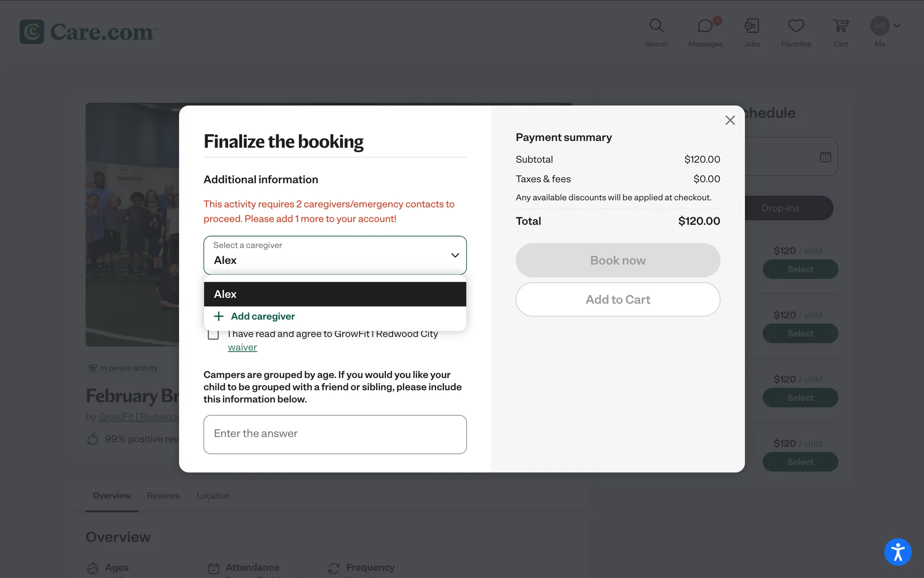Close the Finalize the booking dialog
The image size is (924, 578).
730,120
